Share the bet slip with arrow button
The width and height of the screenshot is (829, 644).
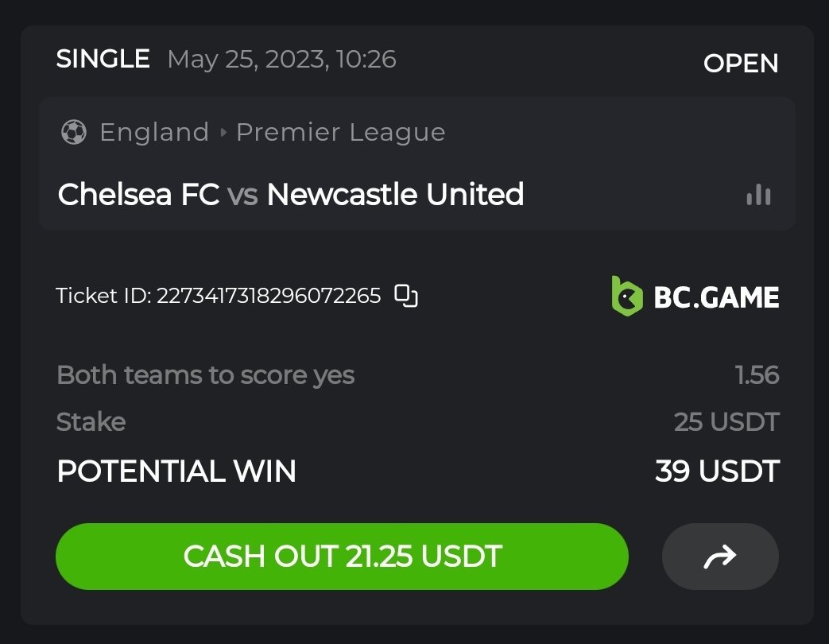pos(720,557)
